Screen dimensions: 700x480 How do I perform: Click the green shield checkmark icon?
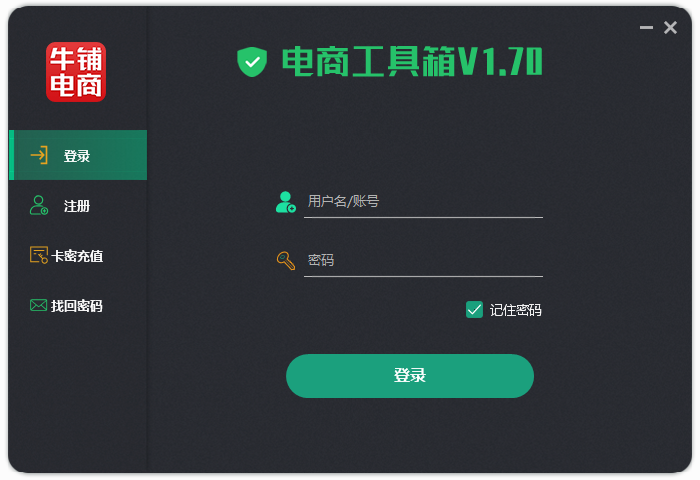252,62
